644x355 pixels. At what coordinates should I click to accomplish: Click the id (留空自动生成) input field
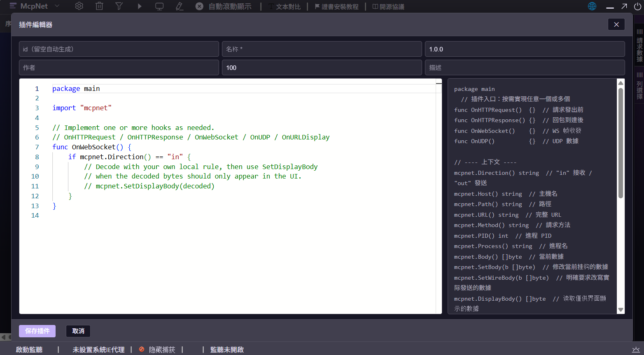click(119, 49)
